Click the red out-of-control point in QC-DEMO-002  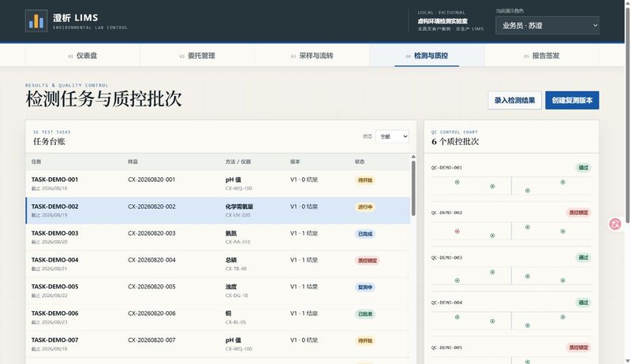click(x=457, y=232)
